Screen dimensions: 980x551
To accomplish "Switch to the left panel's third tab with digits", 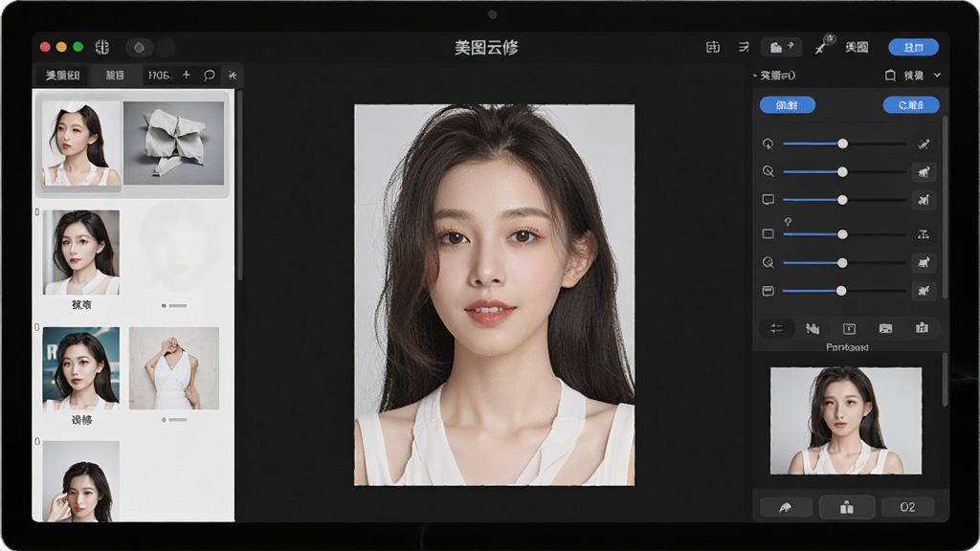I will pyautogui.click(x=160, y=75).
